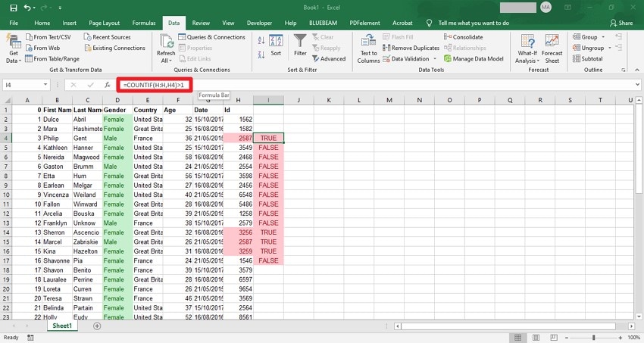
Task: Click the user account avatar MA
Action: click(x=546, y=7)
